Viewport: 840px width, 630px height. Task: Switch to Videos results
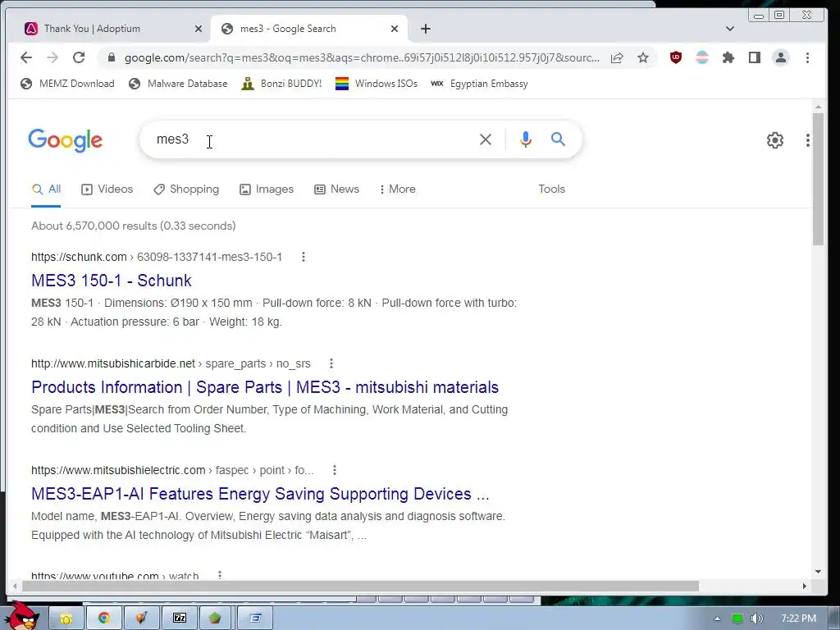[x=107, y=189]
